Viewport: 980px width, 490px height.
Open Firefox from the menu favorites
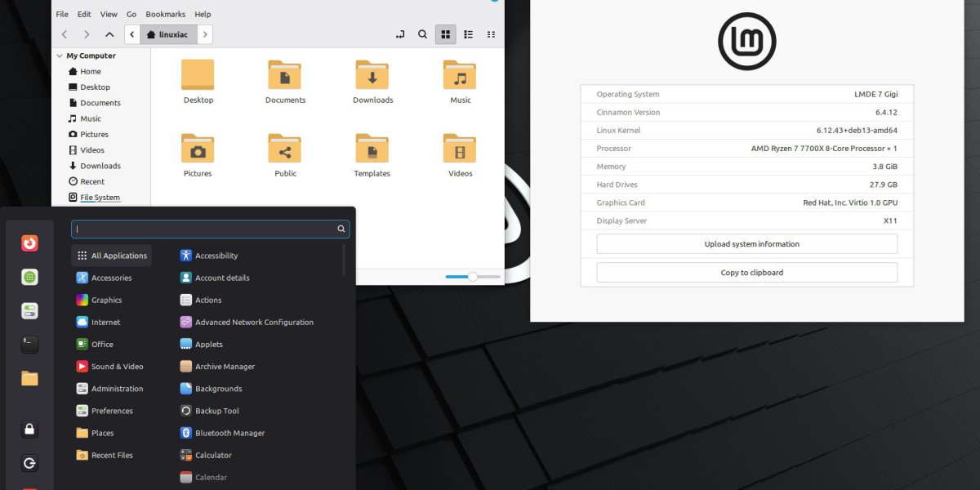(x=29, y=243)
